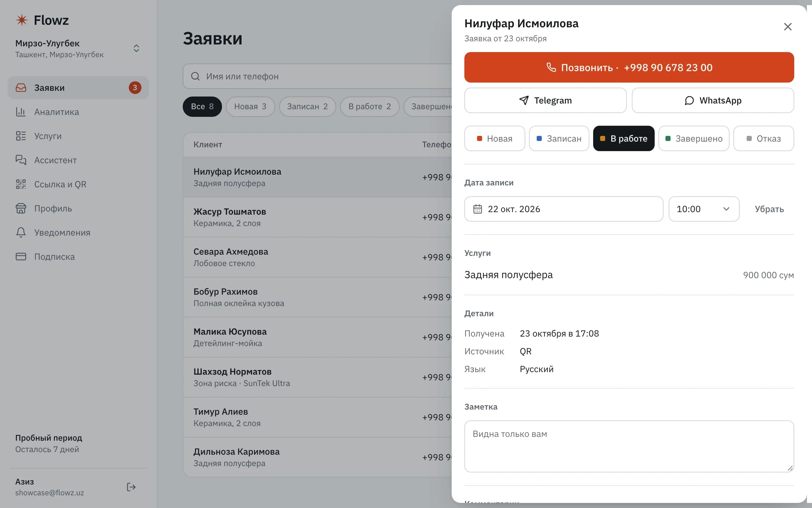The height and width of the screenshot is (508, 812).
Task: Select the В работе status
Action: [x=624, y=138]
